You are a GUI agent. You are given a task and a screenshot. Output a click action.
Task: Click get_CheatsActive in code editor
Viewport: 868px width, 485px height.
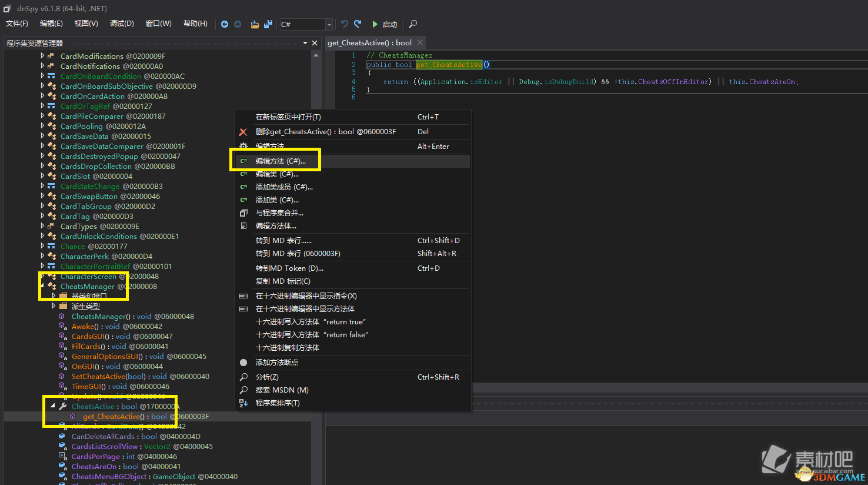click(449, 65)
